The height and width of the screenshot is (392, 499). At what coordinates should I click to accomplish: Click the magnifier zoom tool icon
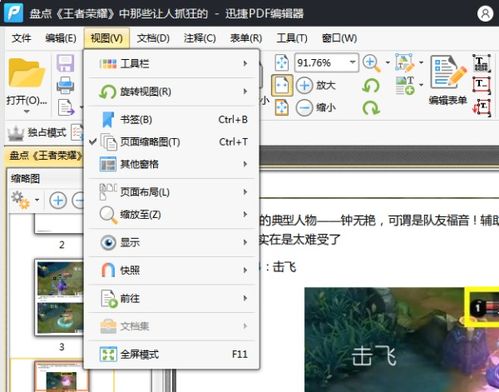pos(372,63)
